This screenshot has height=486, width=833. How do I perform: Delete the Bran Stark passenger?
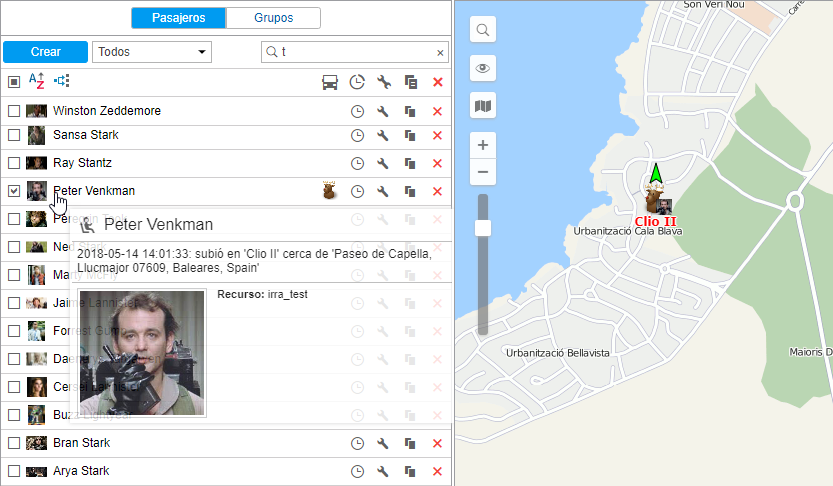click(x=437, y=444)
